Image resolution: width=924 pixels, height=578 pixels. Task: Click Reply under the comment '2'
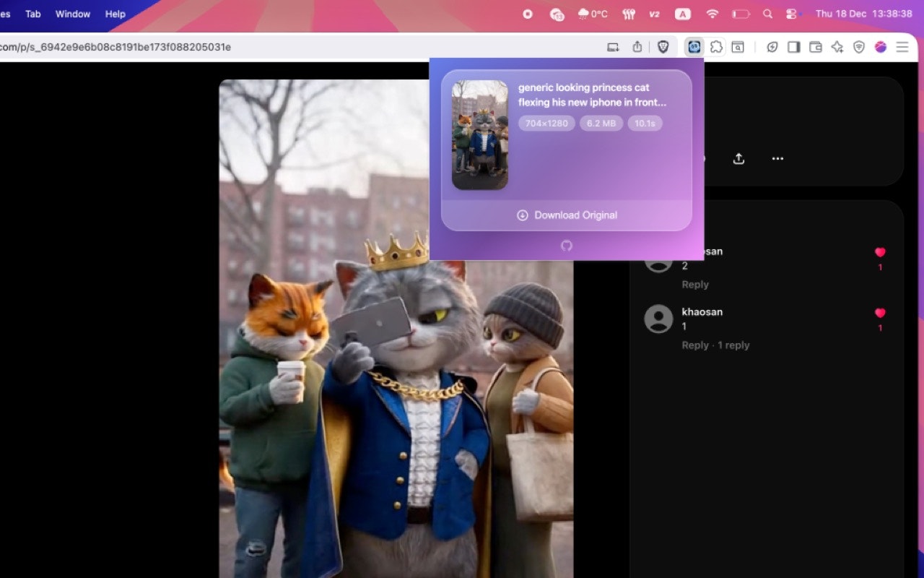pos(695,285)
